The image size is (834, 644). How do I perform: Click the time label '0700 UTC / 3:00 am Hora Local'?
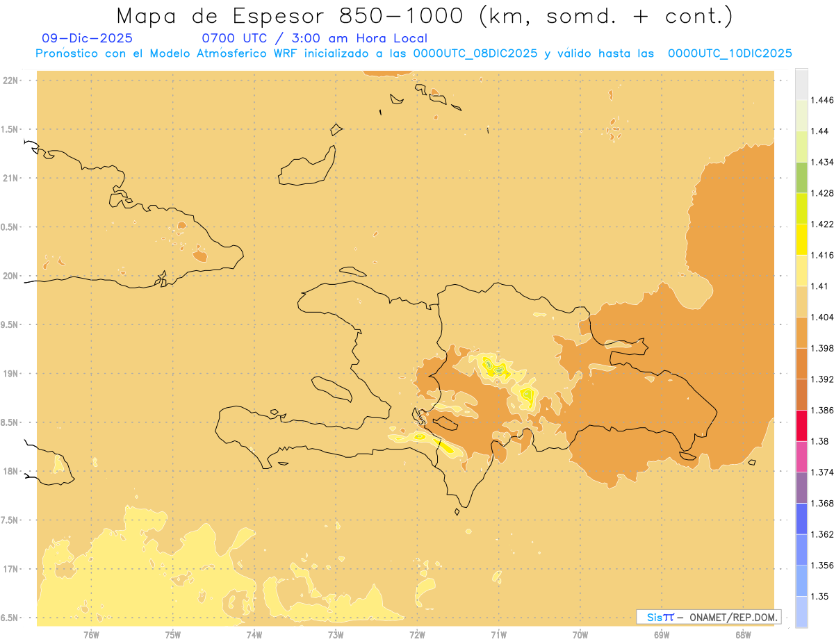click(x=314, y=38)
